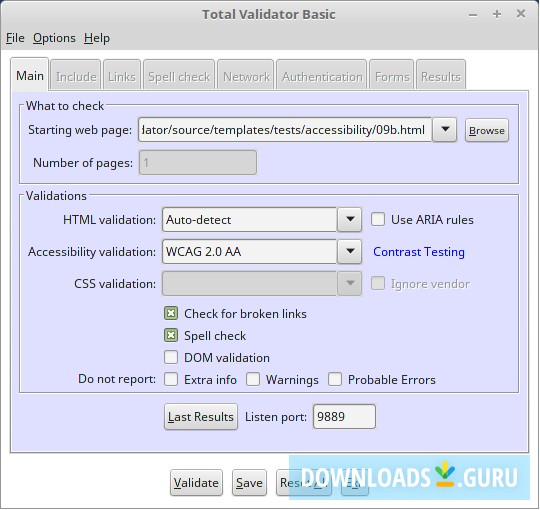Enable Use ARIA rules checkbox
540x510 pixels.
378,219
